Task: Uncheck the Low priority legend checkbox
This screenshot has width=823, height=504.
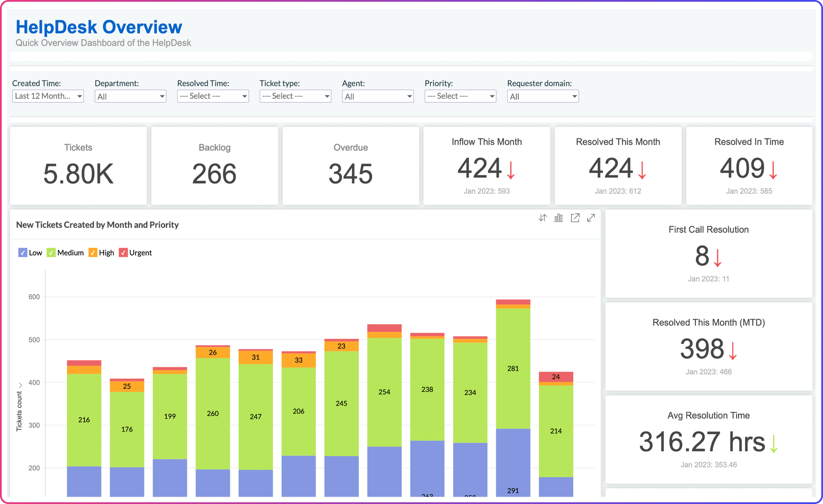Action: [x=23, y=252]
